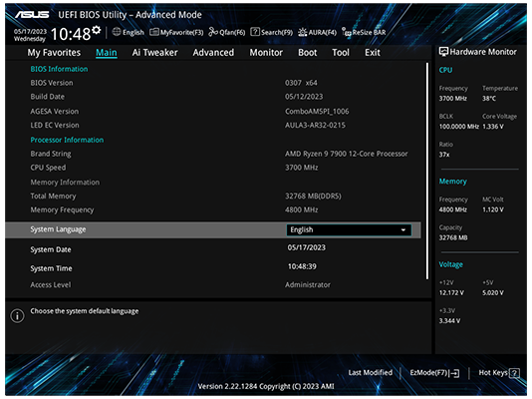532x399 pixels.
Task: Click the Memory Frequency value in main panel
Action: click(301, 210)
